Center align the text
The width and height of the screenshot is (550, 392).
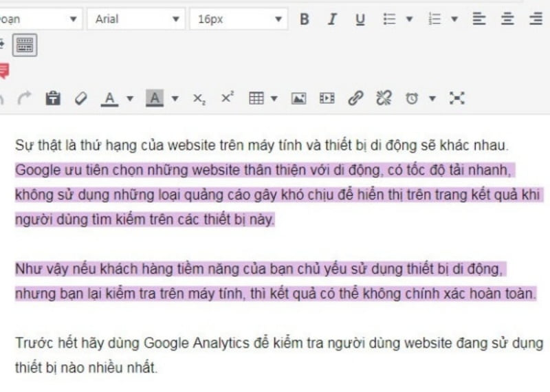pyautogui.click(x=507, y=19)
